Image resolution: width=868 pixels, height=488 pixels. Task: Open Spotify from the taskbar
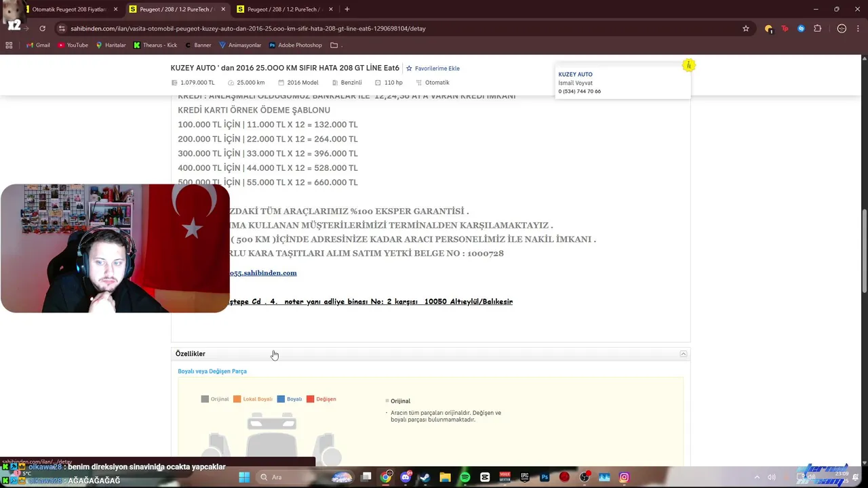coord(465,477)
